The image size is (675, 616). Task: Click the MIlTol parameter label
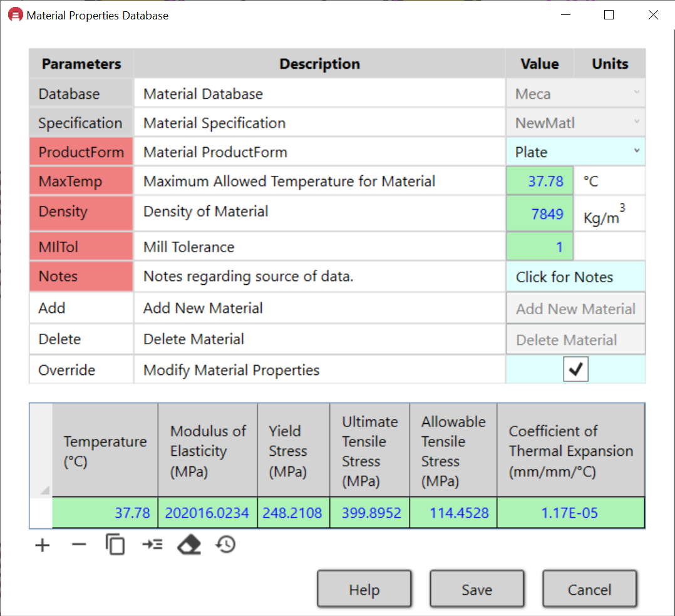[81, 247]
